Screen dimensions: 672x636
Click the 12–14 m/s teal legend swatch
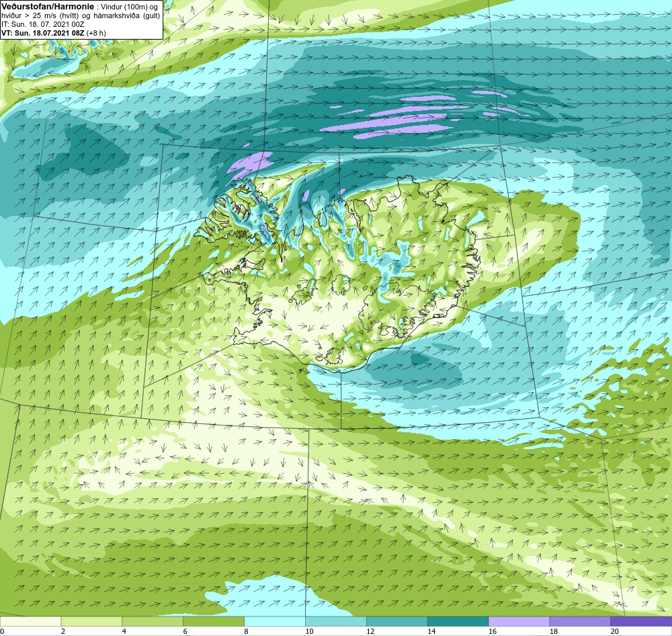[397, 622]
